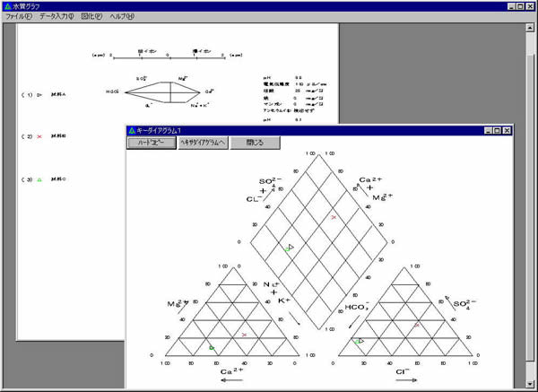
Task: Open the ファイル(F) menu
Action: pyautogui.click(x=19, y=17)
